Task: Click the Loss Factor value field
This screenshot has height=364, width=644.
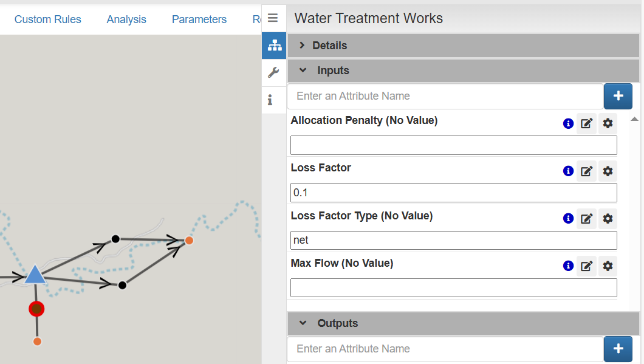Action: tap(453, 193)
